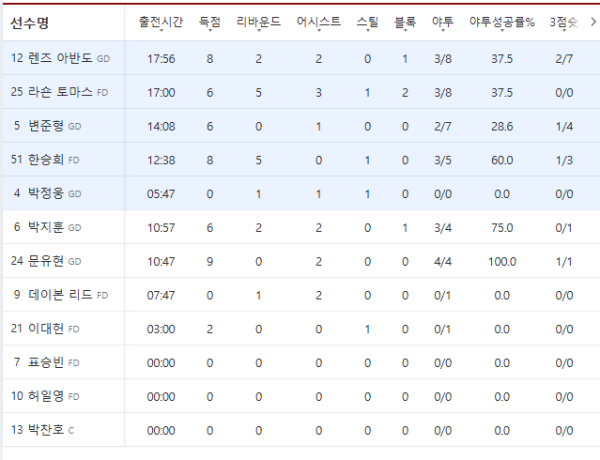Open player 라숀 토마스 profile
The height and width of the screenshot is (460, 600).
coord(59,92)
